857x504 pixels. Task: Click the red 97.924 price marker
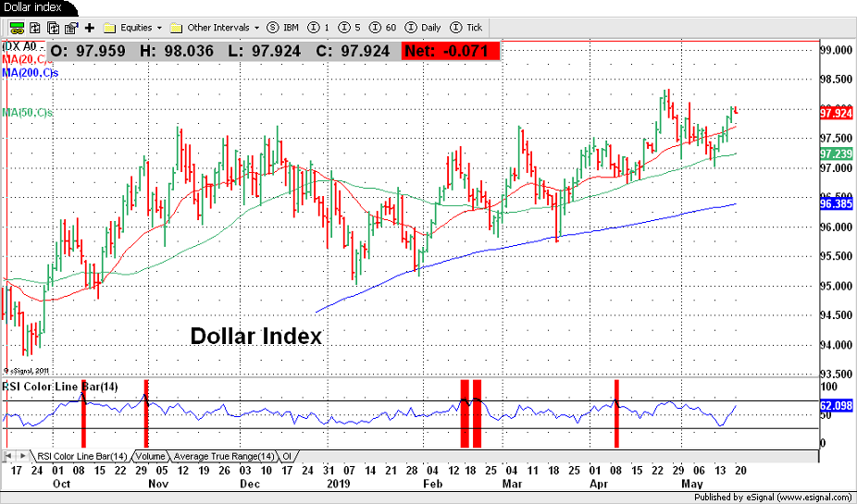point(837,114)
